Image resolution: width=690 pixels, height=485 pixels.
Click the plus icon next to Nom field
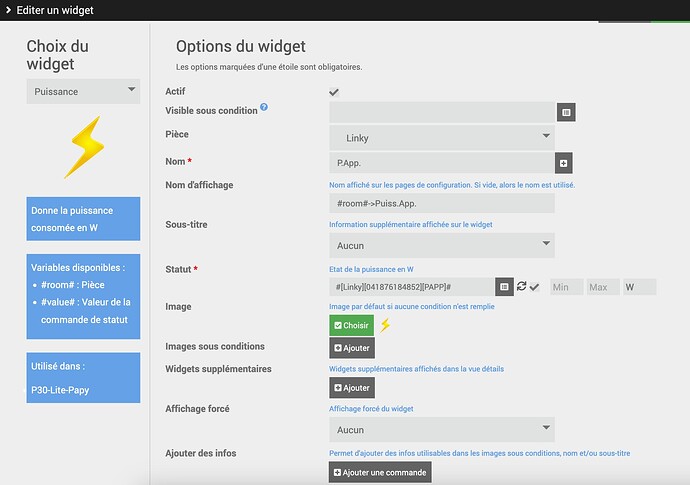click(x=563, y=163)
